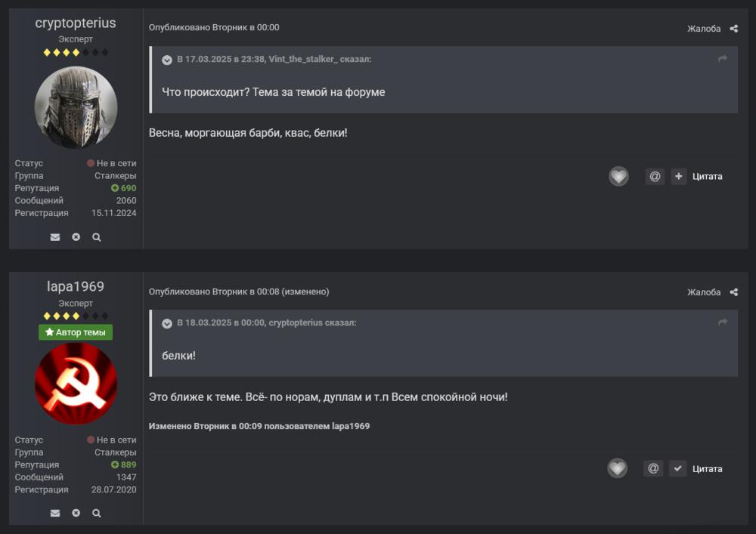
Task: Find lapa1969's posts with the magnifier icon
Action: point(96,513)
